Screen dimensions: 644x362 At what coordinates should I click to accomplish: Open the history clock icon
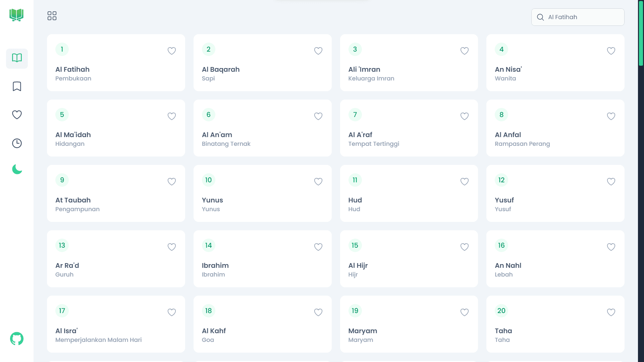[17, 143]
